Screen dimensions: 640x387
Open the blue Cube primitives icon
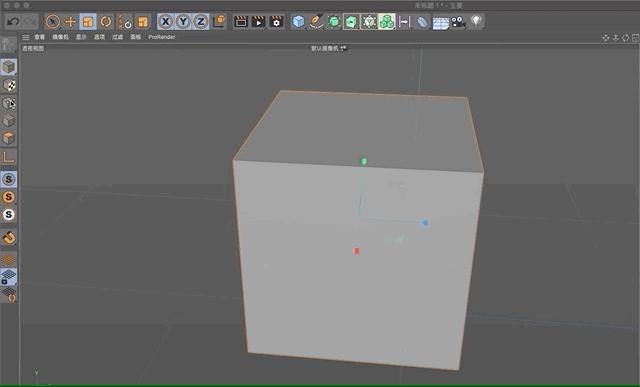point(298,22)
